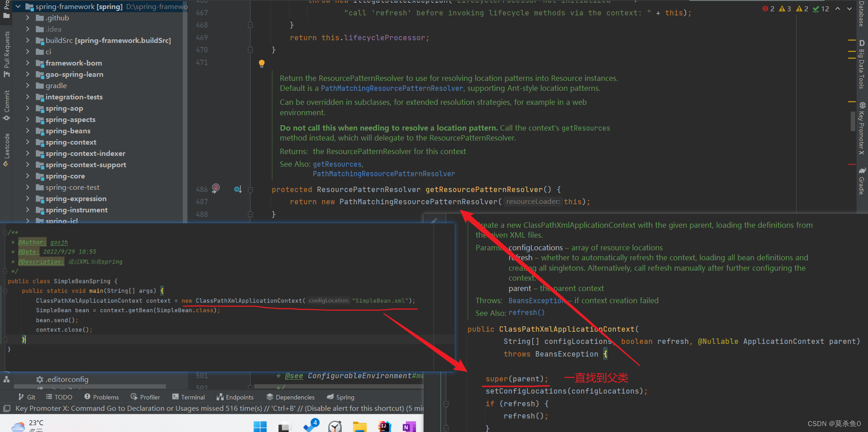Screen dimensions: 868x432
Task: Open the Terminal tool window
Action: coord(189,397)
